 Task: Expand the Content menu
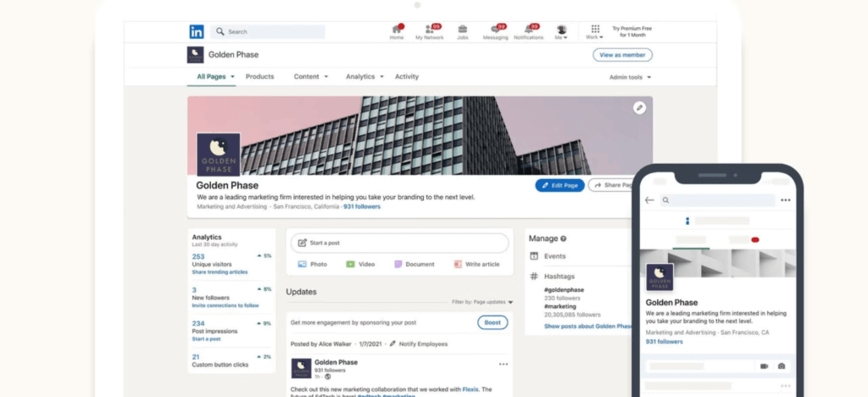click(x=310, y=76)
